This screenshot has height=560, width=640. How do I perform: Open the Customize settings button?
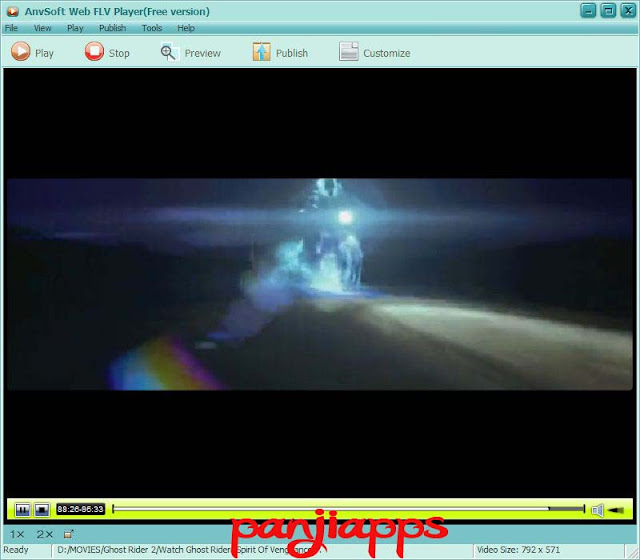point(374,53)
